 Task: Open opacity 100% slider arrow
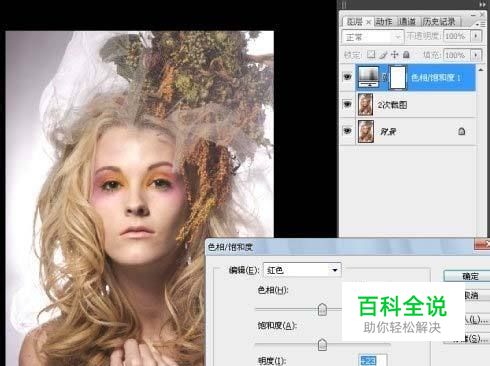[476, 36]
